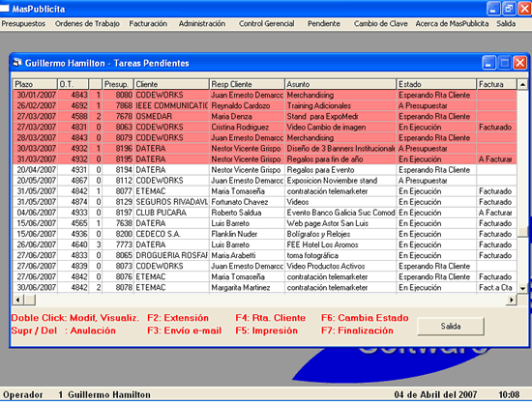Image resolution: width=532 pixels, height=402 pixels.
Task: Click the budget number 8112 cell
Action: tap(117, 181)
